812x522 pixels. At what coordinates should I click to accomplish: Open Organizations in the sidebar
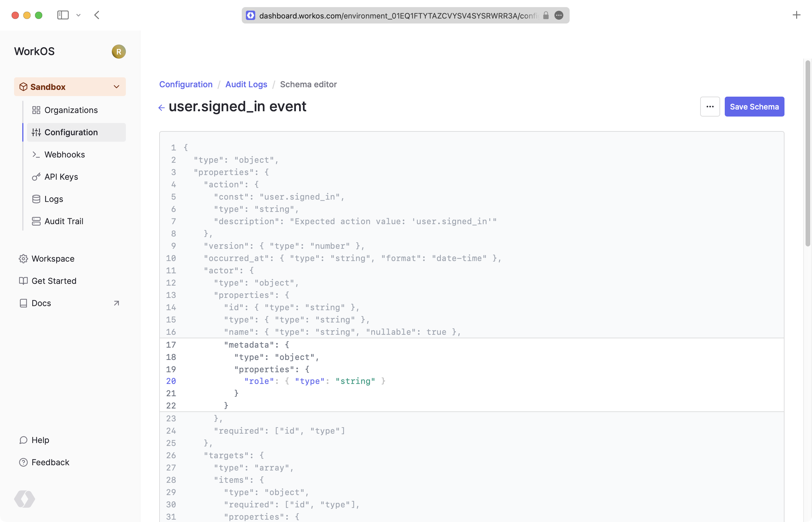[71, 110]
